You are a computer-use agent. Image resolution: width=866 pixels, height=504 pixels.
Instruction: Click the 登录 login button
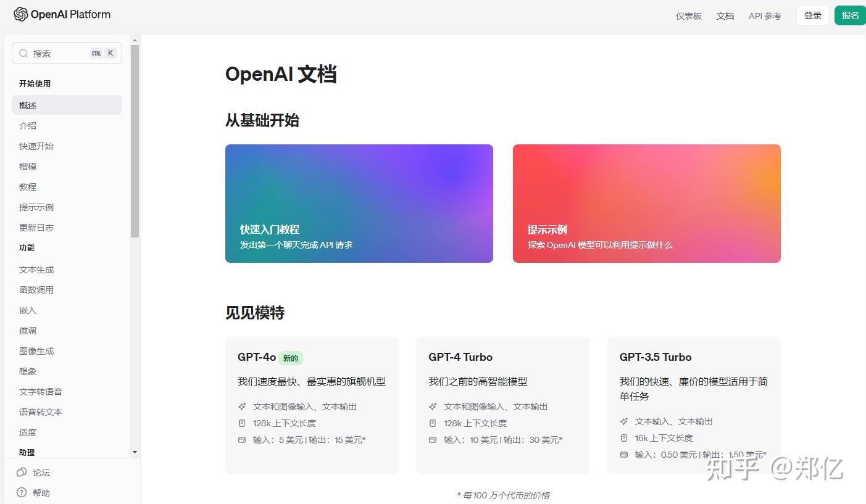(x=813, y=15)
